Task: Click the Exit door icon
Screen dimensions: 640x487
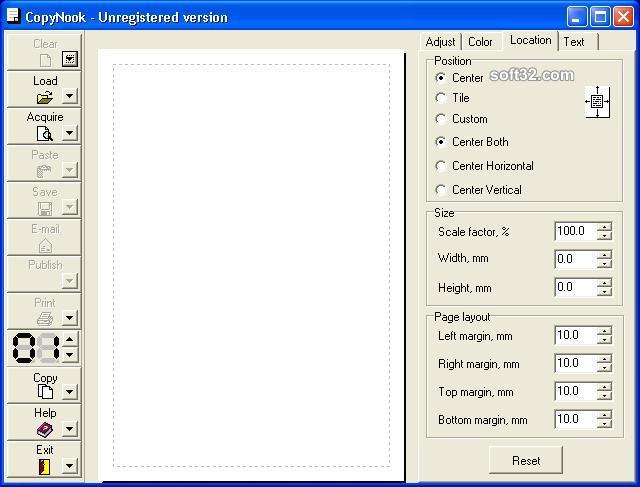Action: [44, 466]
